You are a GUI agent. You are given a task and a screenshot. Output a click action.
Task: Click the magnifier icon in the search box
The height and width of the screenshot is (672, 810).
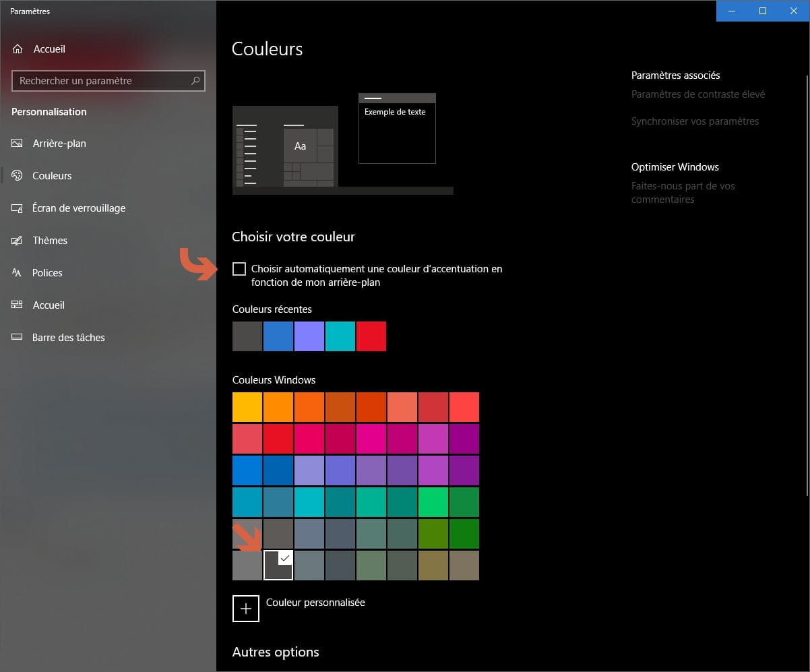[x=195, y=81]
